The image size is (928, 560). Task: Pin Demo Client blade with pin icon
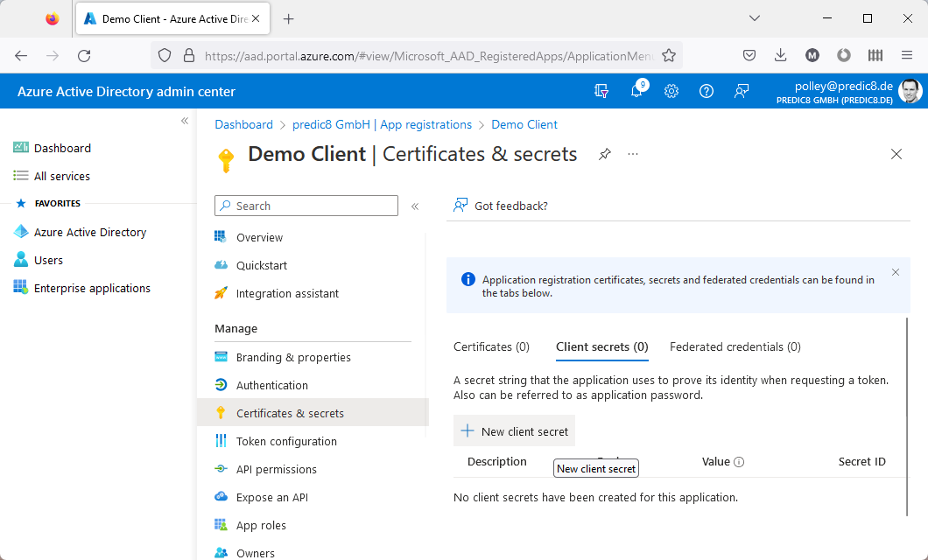604,154
